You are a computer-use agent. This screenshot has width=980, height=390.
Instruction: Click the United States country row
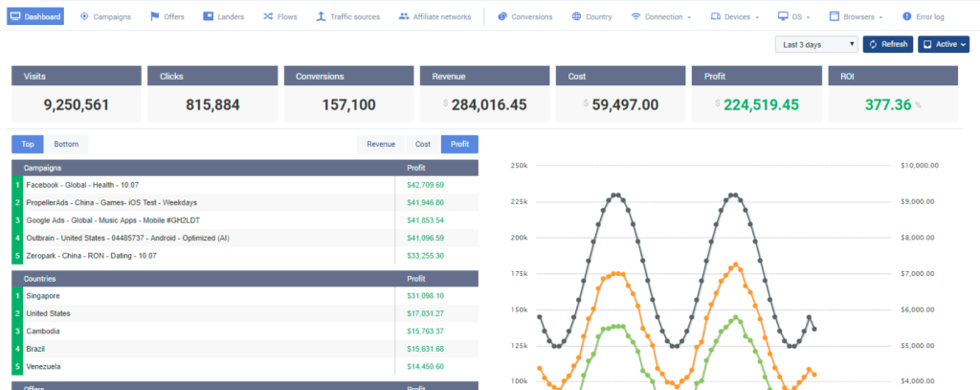point(245,313)
